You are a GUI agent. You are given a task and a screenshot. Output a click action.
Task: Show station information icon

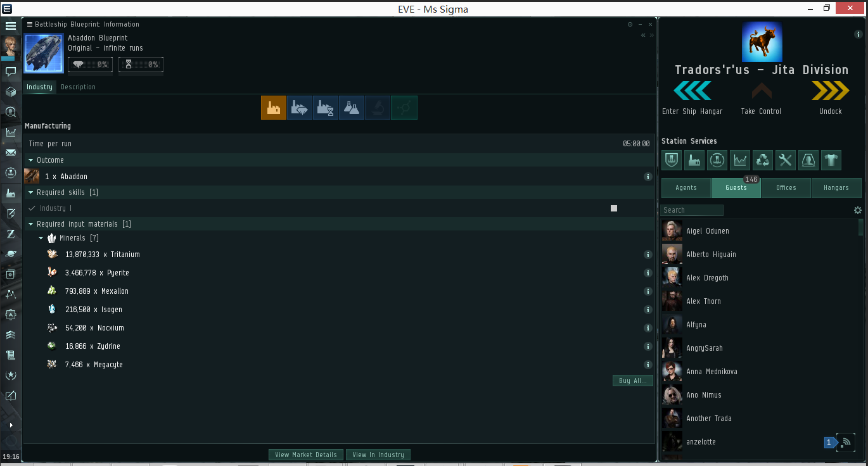click(858, 34)
